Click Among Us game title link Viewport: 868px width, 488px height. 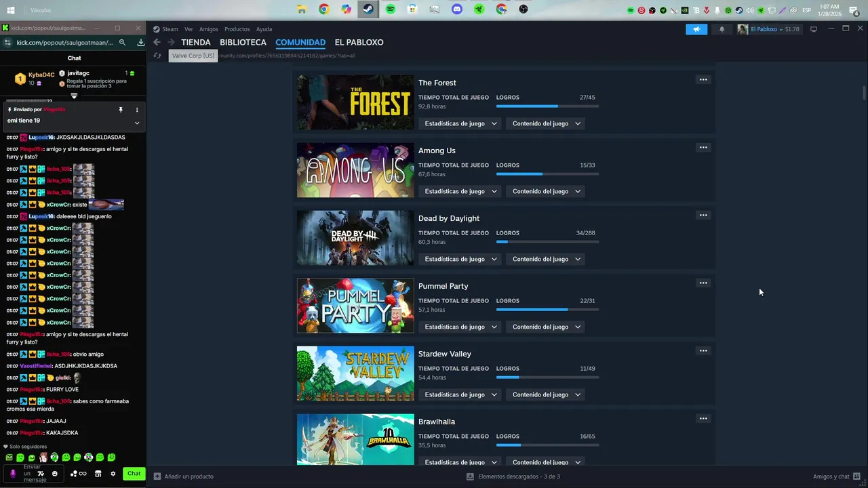pos(437,150)
